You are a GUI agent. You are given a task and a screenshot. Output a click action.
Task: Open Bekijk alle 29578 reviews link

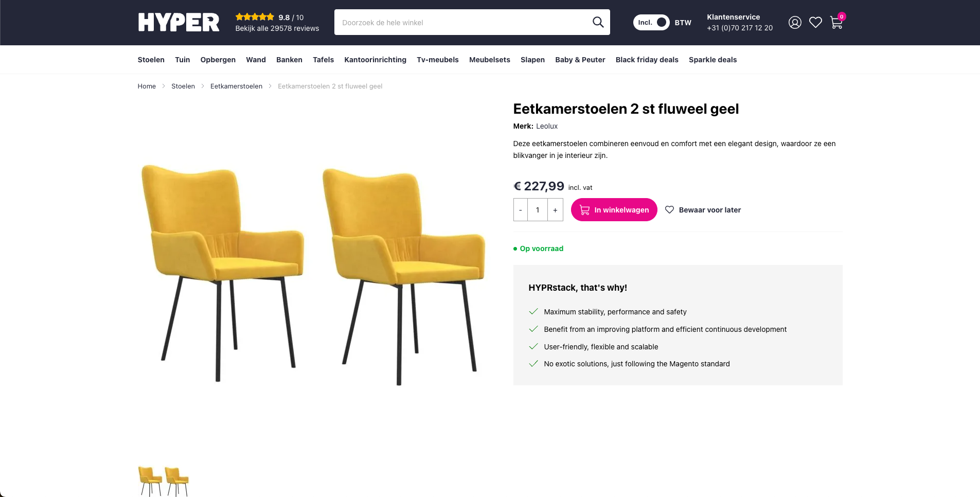277,28
